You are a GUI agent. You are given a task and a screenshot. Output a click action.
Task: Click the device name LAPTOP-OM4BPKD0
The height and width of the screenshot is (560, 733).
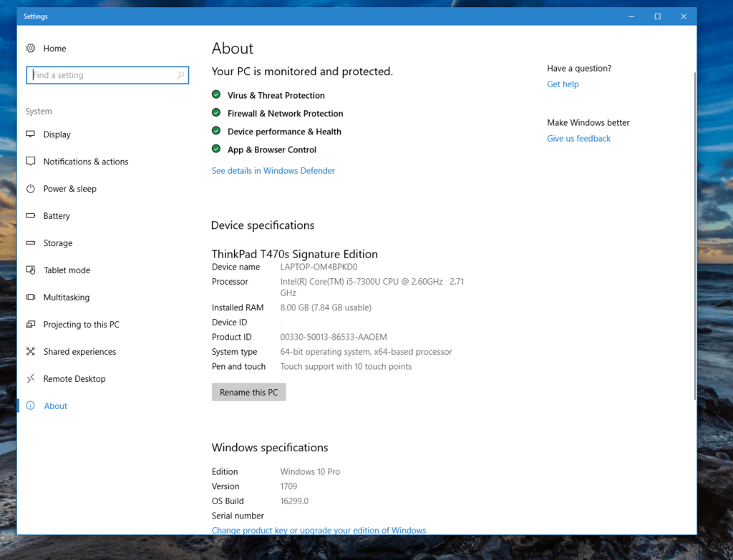(319, 267)
